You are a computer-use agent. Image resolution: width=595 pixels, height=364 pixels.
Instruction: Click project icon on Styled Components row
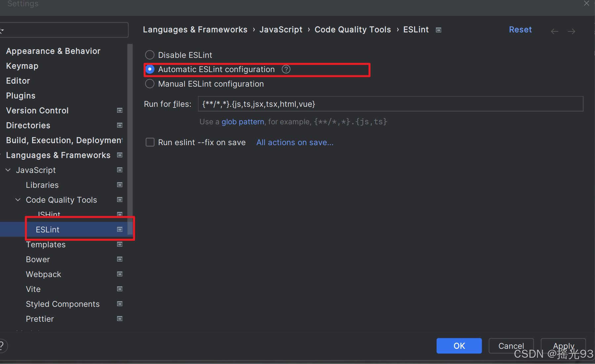(x=120, y=304)
